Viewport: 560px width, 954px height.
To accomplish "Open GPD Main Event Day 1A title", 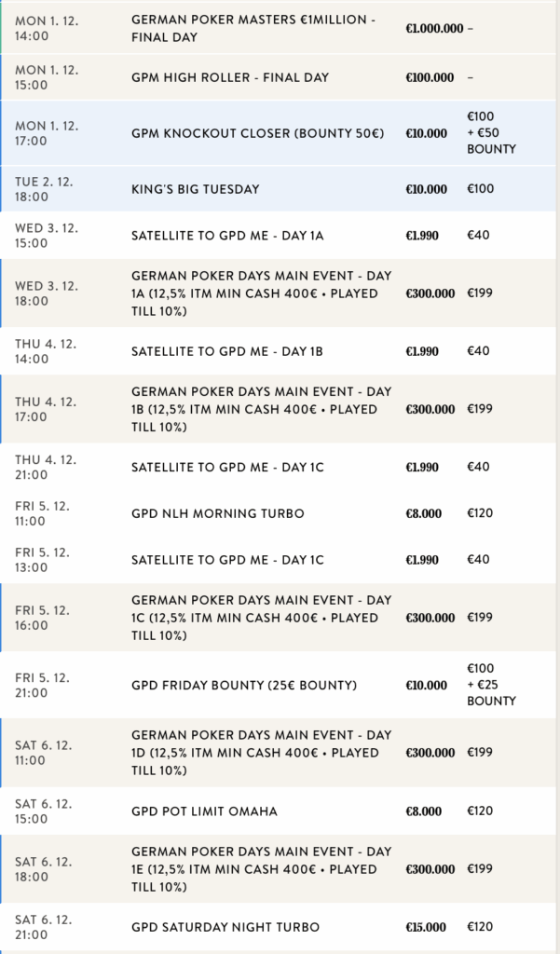I will tap(261, 293).
